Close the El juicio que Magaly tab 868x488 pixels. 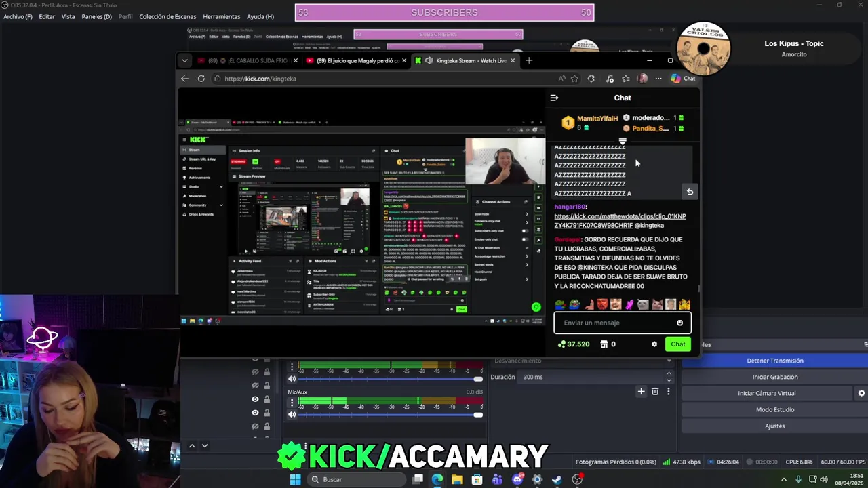[404, 60]
